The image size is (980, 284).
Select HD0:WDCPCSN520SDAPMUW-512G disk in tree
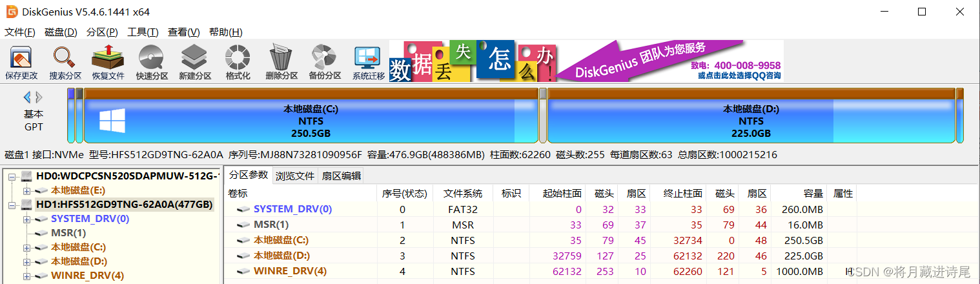coord(127,176)
